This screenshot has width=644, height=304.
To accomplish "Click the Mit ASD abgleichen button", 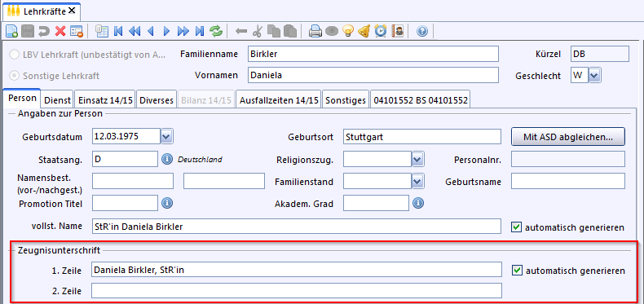I will point(568,137).
